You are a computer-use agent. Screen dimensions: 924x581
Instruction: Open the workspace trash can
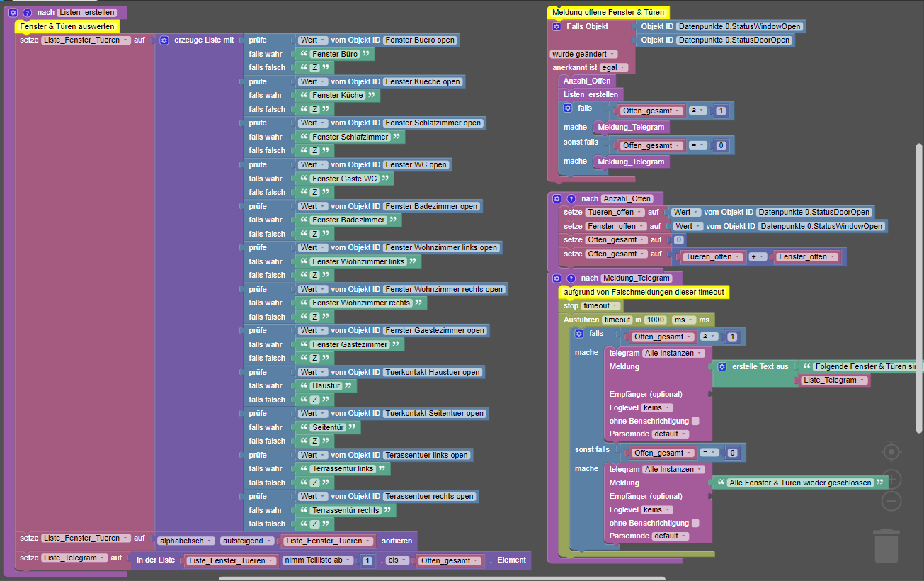click(x=886, y=546)
